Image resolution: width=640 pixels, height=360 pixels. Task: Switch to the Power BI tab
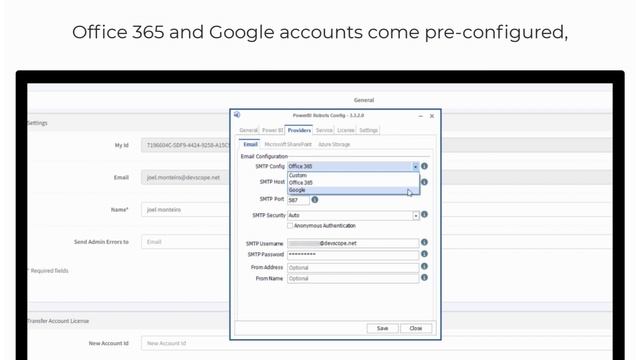tap(272, 130)
